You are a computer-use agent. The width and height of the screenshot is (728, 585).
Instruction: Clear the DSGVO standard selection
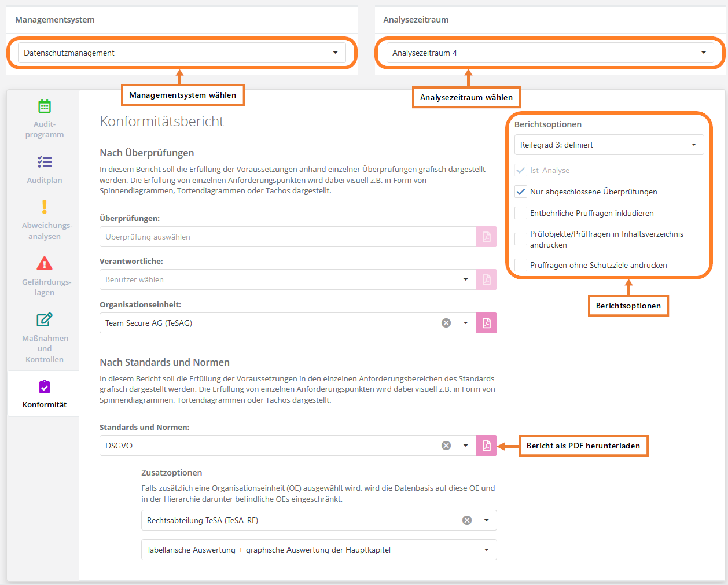(446, 446)
